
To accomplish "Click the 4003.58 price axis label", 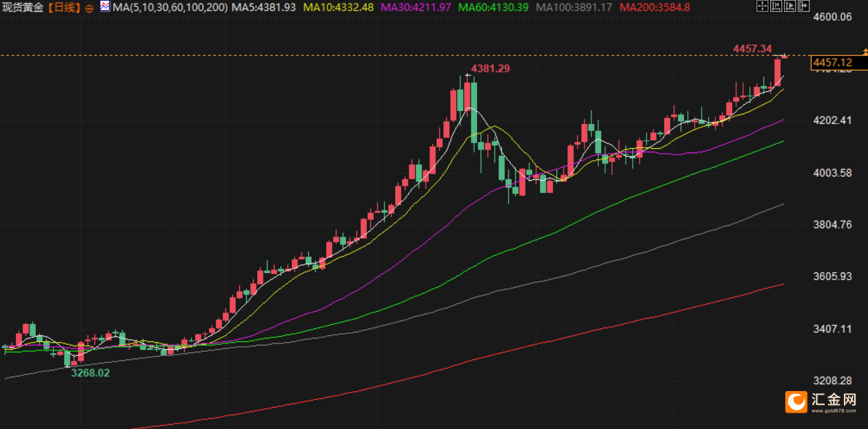I will coord(833,172).
